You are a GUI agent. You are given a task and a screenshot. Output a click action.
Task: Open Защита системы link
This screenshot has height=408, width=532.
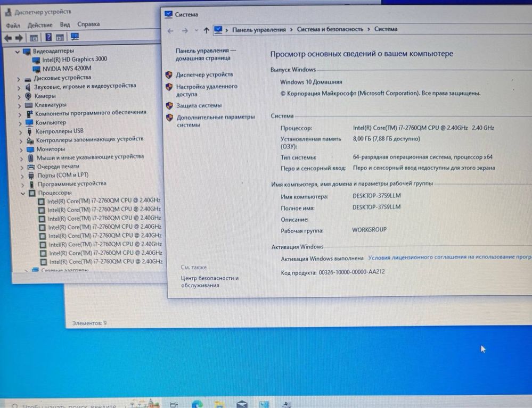(x=199, y=105)
